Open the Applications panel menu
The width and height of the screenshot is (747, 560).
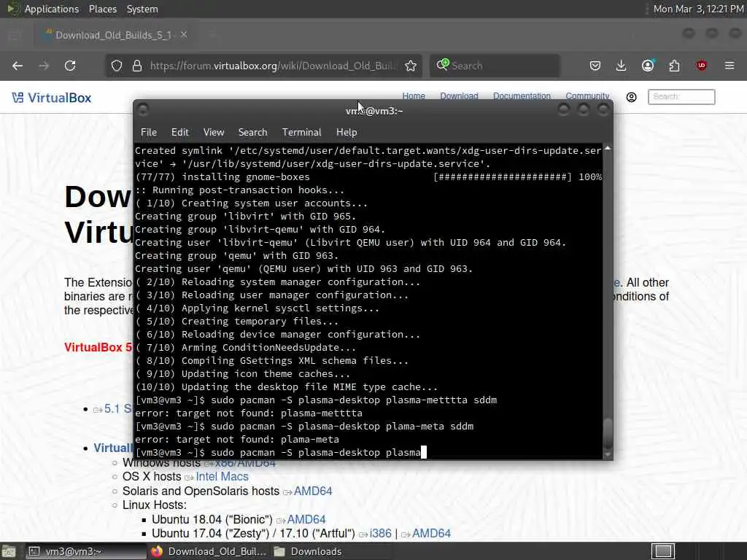[52, 9]
